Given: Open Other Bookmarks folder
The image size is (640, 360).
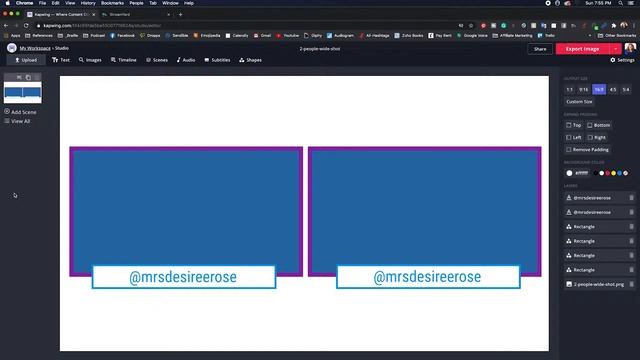Looking at the screenshot, I should (x=616, y=36).
